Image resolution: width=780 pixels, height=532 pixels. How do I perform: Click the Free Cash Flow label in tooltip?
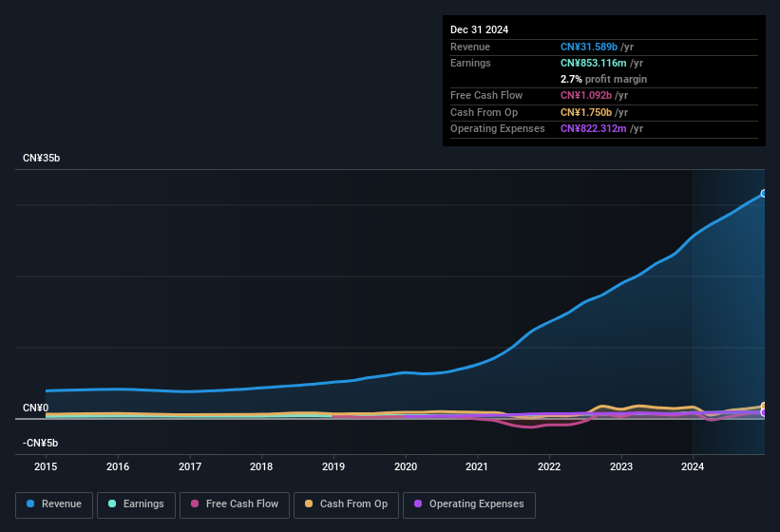(x=486, y=95)
